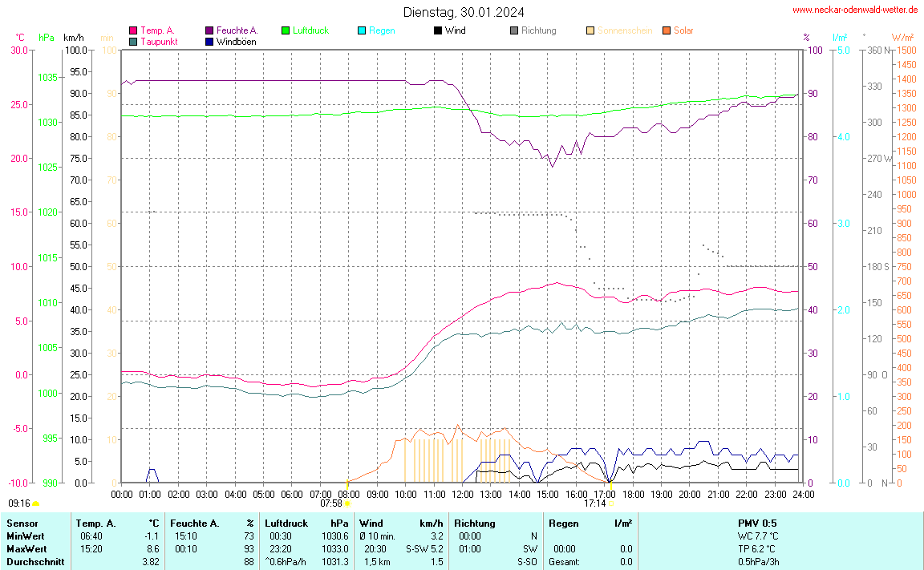924x570 pixels.
Task: Click the green Luftdruck legend swatch
Action: point(286,30)
